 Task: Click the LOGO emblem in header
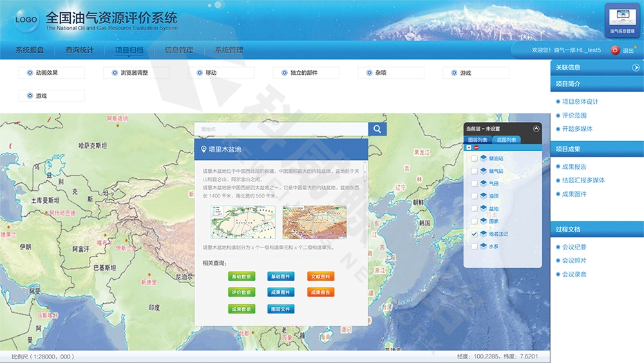(26, 20)
